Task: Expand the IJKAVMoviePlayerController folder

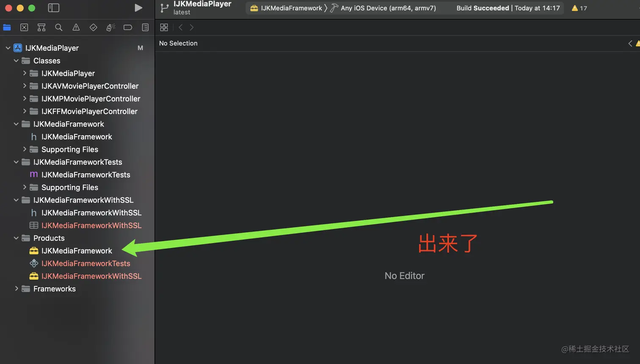Action: click(x=24, y=86)
